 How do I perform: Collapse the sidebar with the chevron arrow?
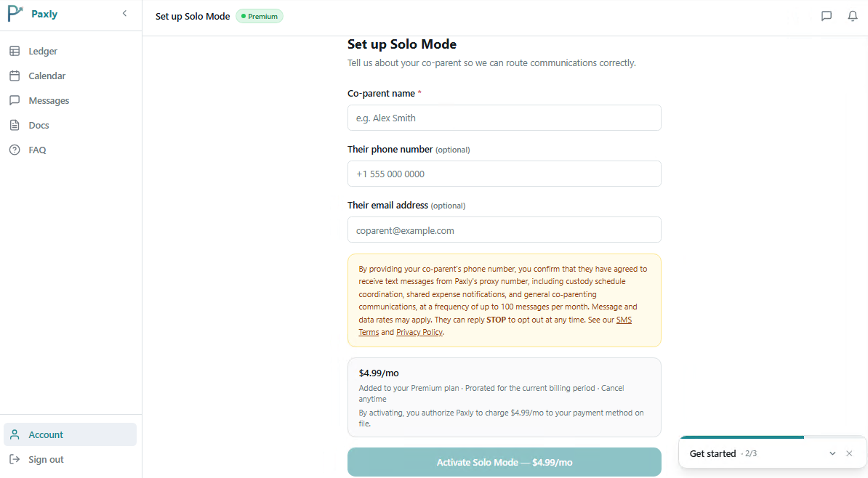[x=124, y=13]
